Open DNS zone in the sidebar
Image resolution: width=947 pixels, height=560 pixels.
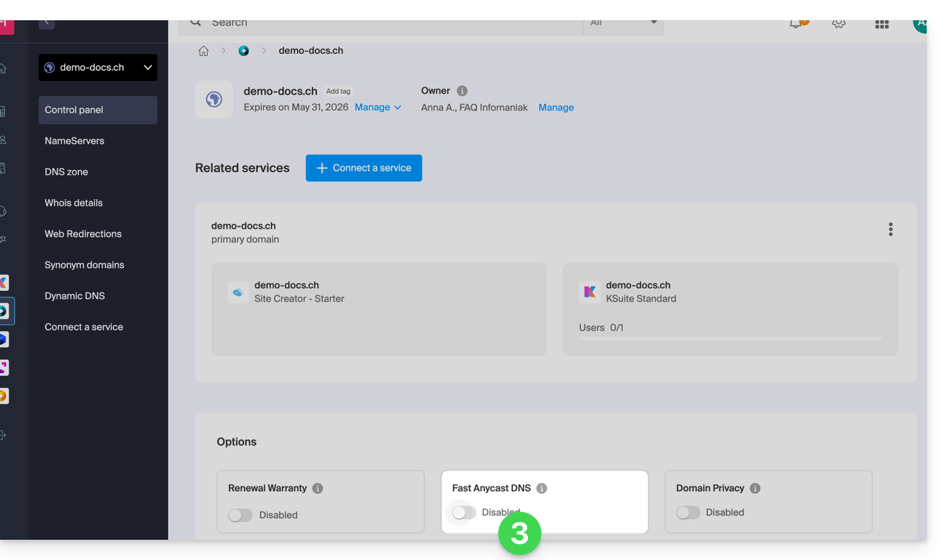click(66, 172)
